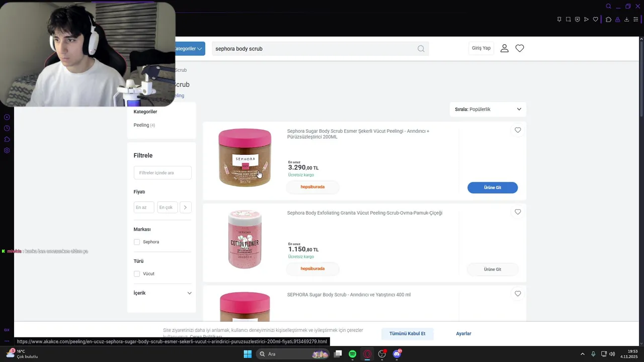Screen dimensions: 644x362
Task: Select Peeling category filter
Action: (x=144, y=125)
